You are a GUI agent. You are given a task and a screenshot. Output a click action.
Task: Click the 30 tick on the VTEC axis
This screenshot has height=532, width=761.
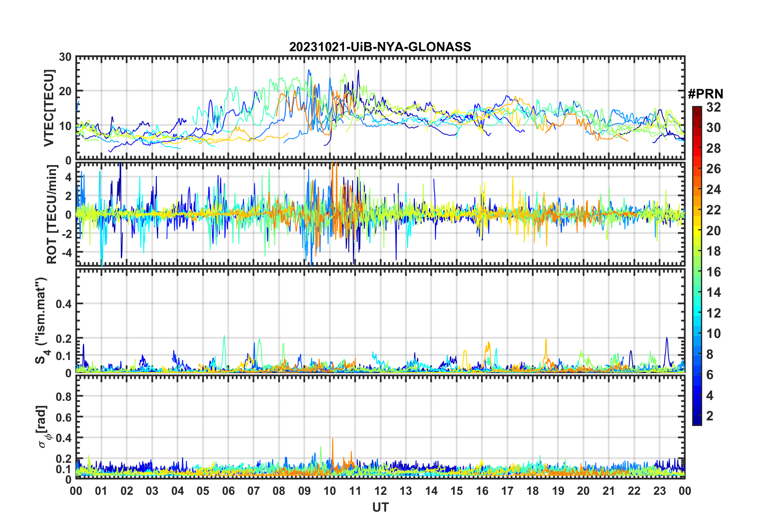(65, 57)
